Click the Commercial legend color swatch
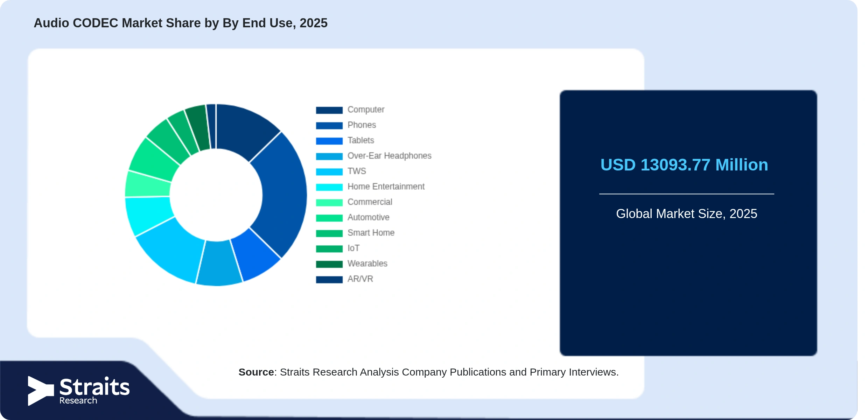The image size is (868, 420). coord(329,203)
